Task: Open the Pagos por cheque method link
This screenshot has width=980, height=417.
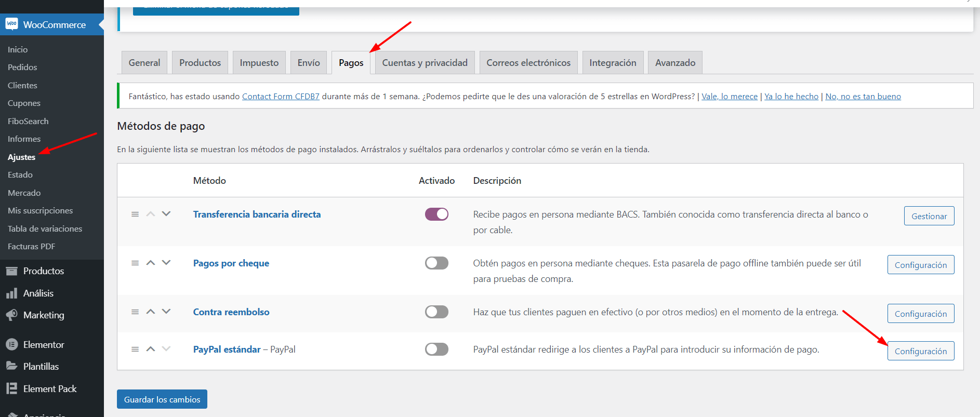Action: 231,263
